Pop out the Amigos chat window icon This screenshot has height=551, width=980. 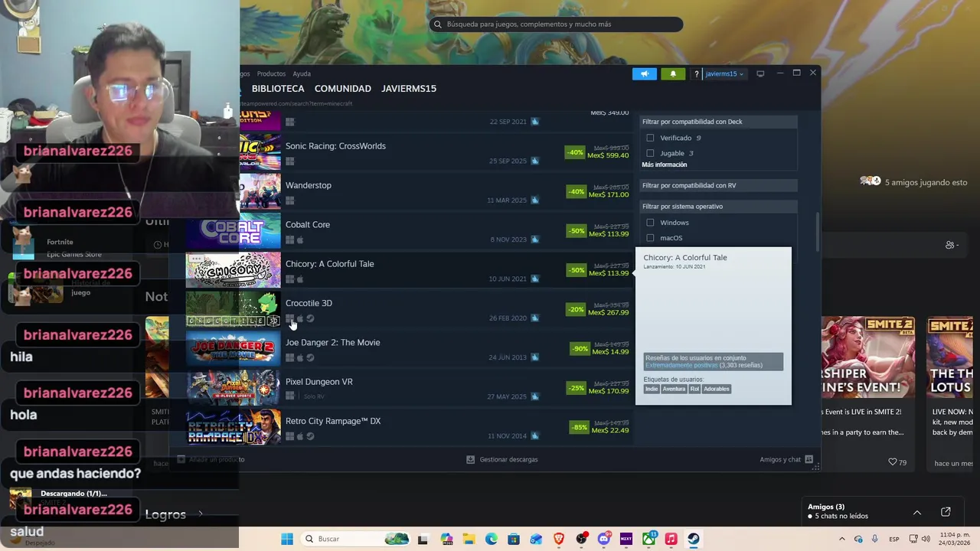946,512
